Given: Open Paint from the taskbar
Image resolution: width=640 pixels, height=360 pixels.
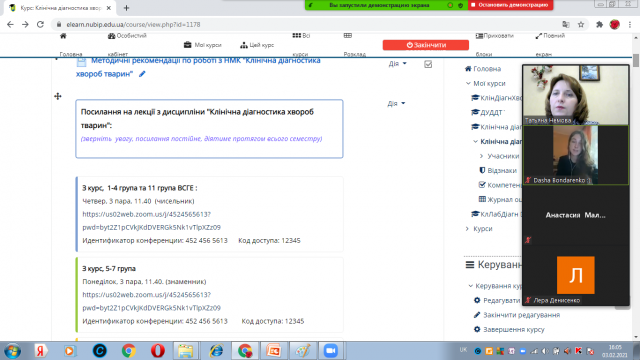Looking at the screenshot, I should click(x=302, y=351).
